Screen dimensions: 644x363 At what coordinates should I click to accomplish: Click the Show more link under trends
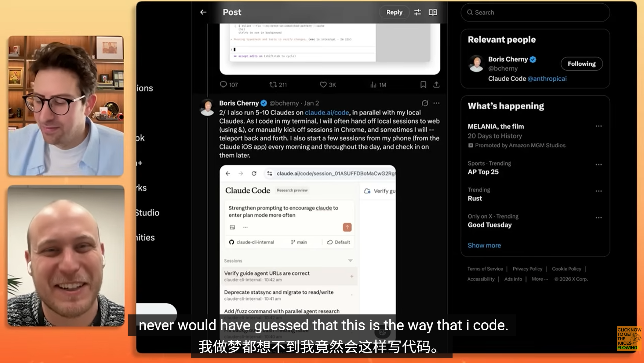(484, 245)
